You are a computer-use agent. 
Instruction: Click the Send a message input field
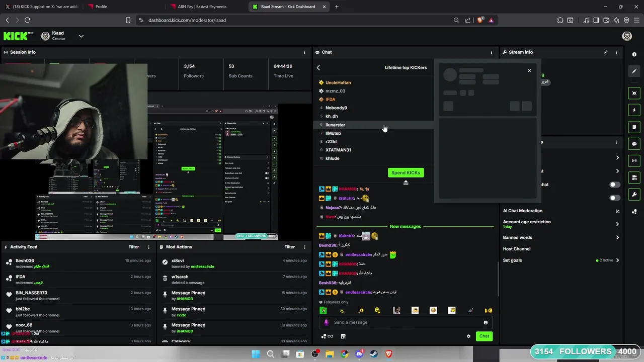click(406, 322)
